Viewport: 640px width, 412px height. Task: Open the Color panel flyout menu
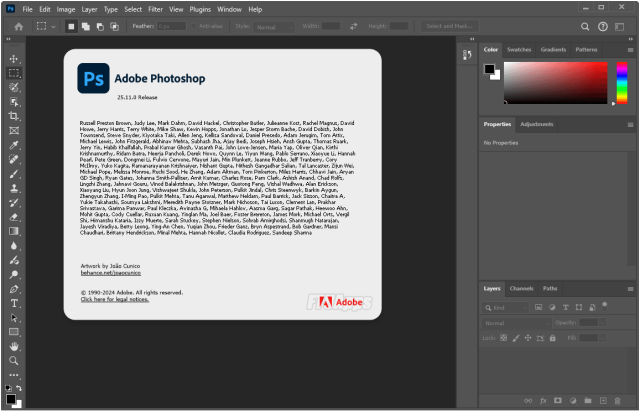coord(630,50)
